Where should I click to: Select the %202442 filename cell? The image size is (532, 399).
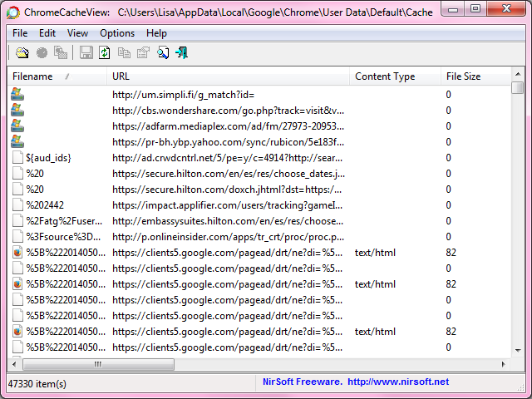click(45, 205)
